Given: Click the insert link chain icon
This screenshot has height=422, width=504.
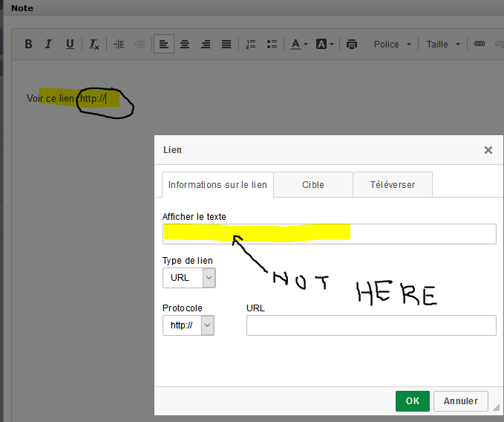Looking at the screenshot, I should 480,44.
